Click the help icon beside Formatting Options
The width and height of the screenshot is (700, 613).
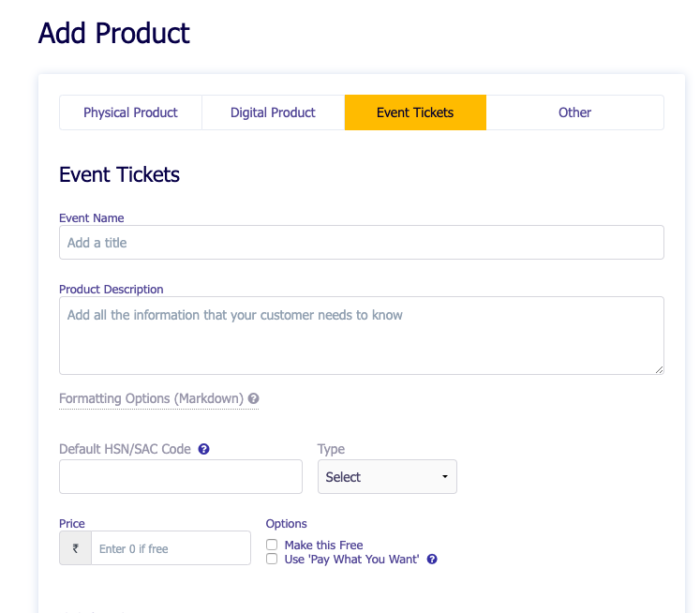tap(254, 399)
